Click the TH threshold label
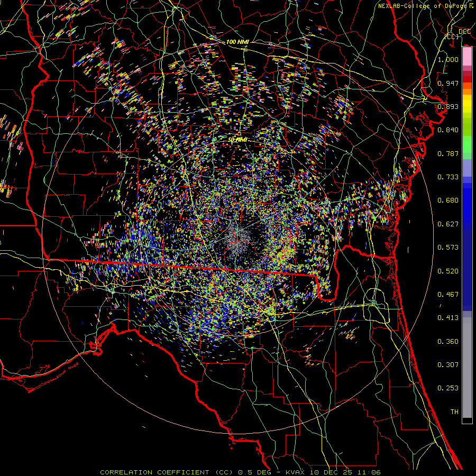Viewport: 476px width, 476px height. click(x=454, y=412)
